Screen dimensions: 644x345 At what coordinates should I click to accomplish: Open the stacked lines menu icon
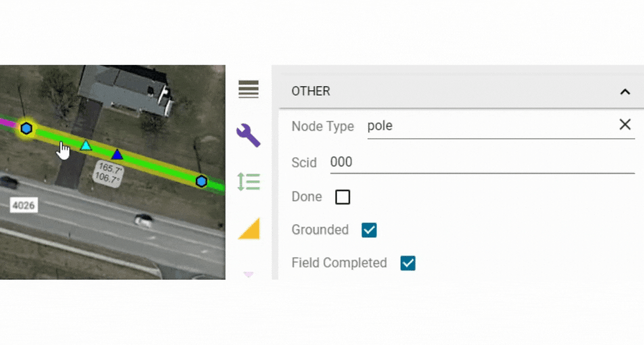248,89
